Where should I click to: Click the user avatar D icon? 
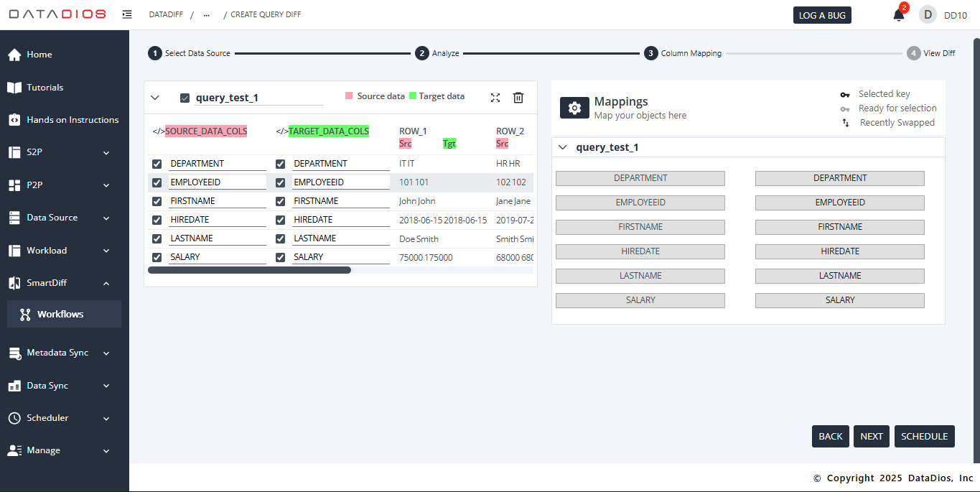tap(928, 15)
